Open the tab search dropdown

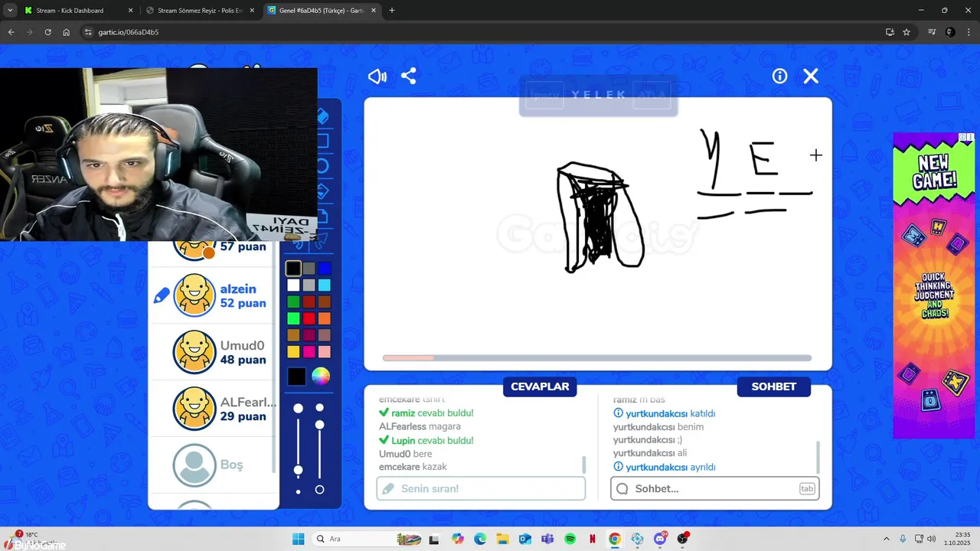click(x=9, y=11)
